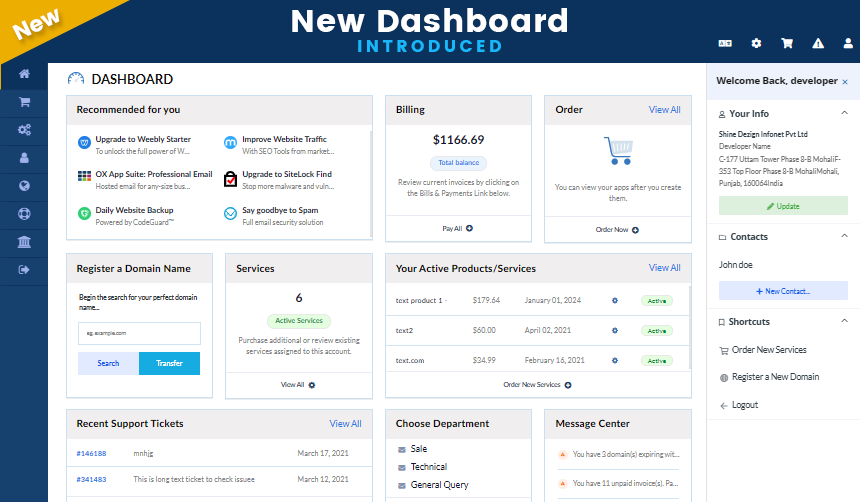Open the globe domains icon in left sidebar
This screenshot has width=860, height=502.
[24, 186]
